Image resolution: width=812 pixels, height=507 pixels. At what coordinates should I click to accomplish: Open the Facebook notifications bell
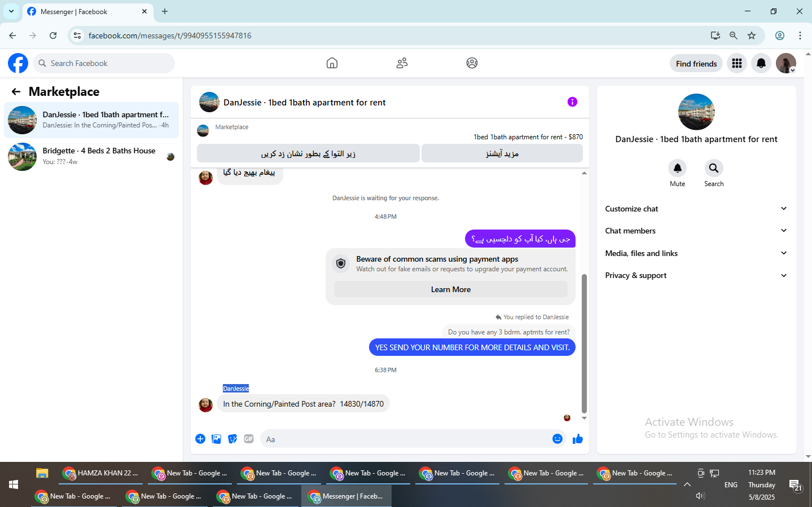click(x=761, y=63)
